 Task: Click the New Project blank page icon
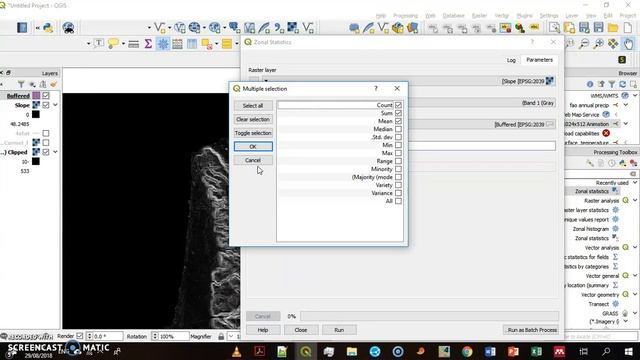pyautogui.click(x=628, y=27)
